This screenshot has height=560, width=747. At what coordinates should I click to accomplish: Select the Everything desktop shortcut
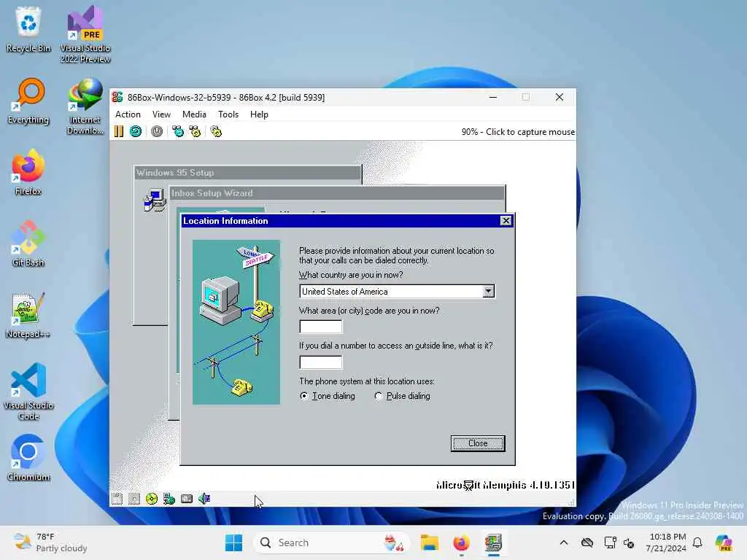(28, 101)
